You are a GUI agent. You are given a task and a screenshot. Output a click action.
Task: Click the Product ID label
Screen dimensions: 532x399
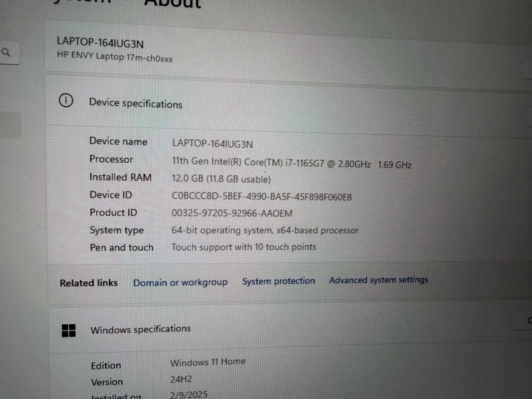[113, 212]
